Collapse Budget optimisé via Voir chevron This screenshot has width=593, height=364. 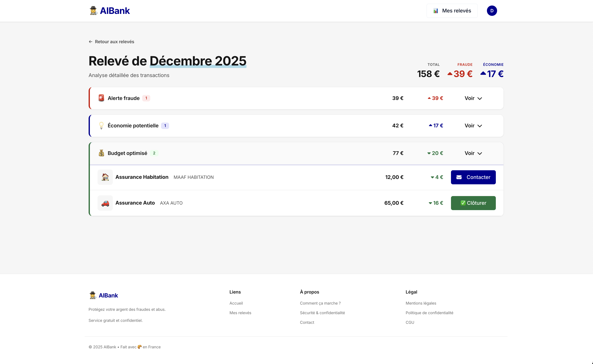coord(473,153)
